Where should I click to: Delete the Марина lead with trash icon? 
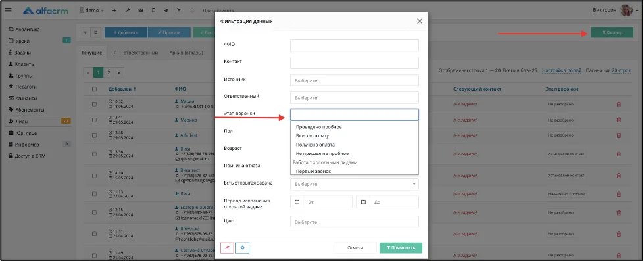(x=618, y=120)
